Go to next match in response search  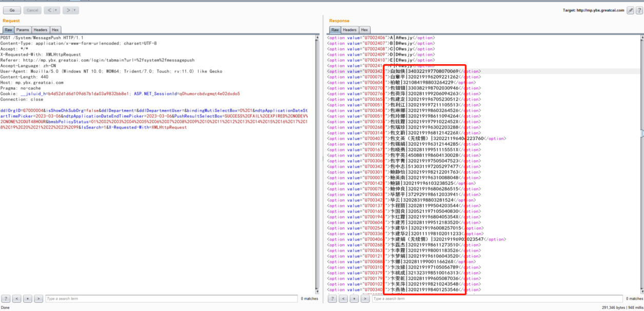click(x=364, y=299)
